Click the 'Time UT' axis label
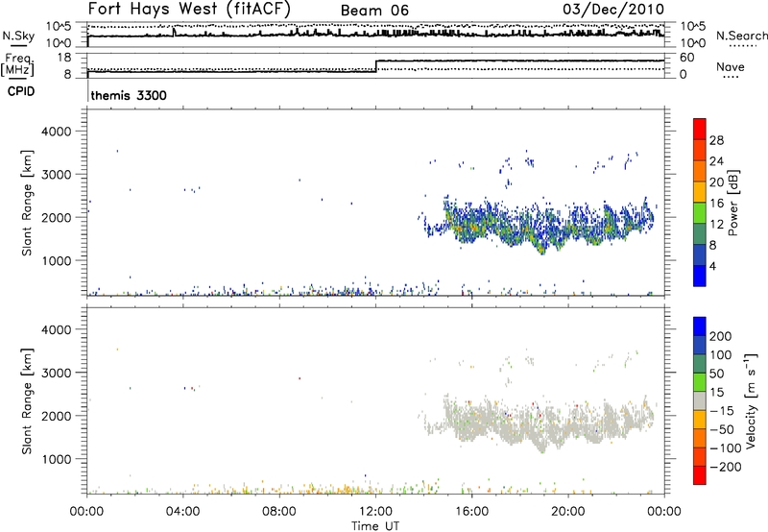Viewport: 768px width, 532px height. (375, 526)
